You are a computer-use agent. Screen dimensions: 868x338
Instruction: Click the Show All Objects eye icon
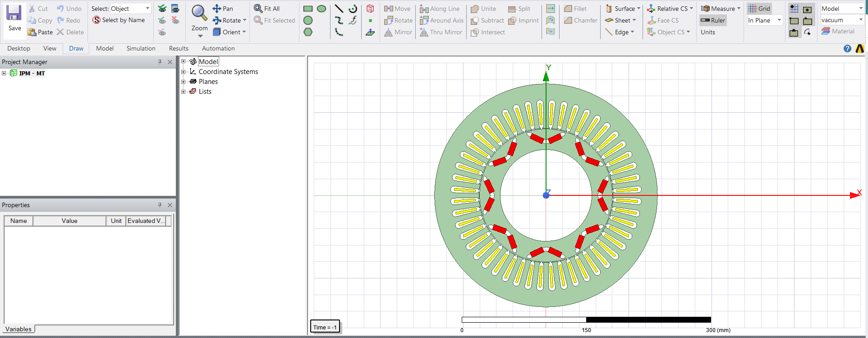[x=162, y=9]
